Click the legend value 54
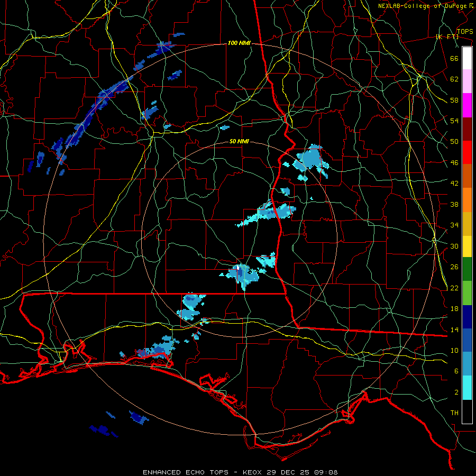Image resolution: width=476 pixels, height=476 pixels. pyautogui.click(x=454, y=121)
